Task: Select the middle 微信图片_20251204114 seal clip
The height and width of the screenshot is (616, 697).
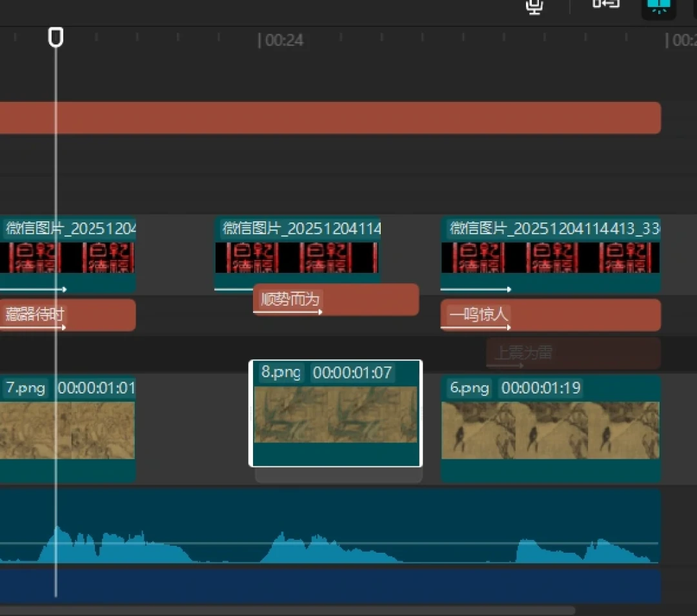Action: [x=298, y=251]
